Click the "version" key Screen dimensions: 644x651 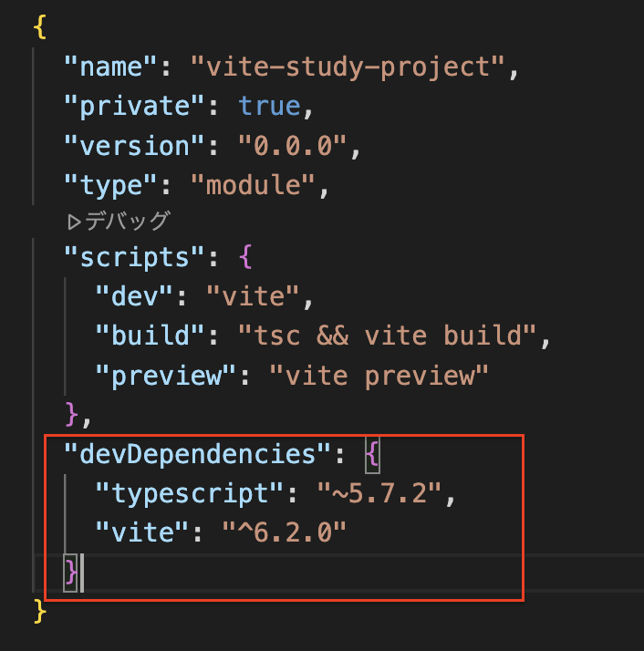(134, 146)
